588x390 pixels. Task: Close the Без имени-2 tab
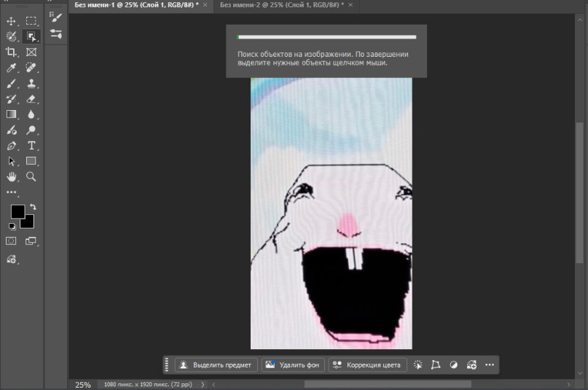tap(350, 5)
